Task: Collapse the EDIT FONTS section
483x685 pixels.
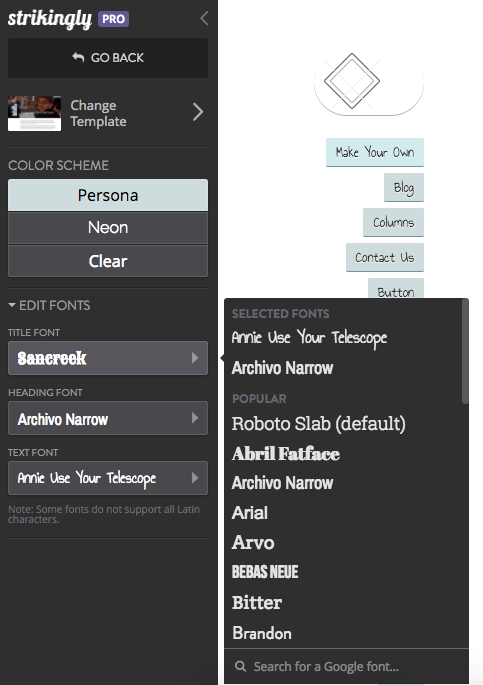Action: coord(49,305)
